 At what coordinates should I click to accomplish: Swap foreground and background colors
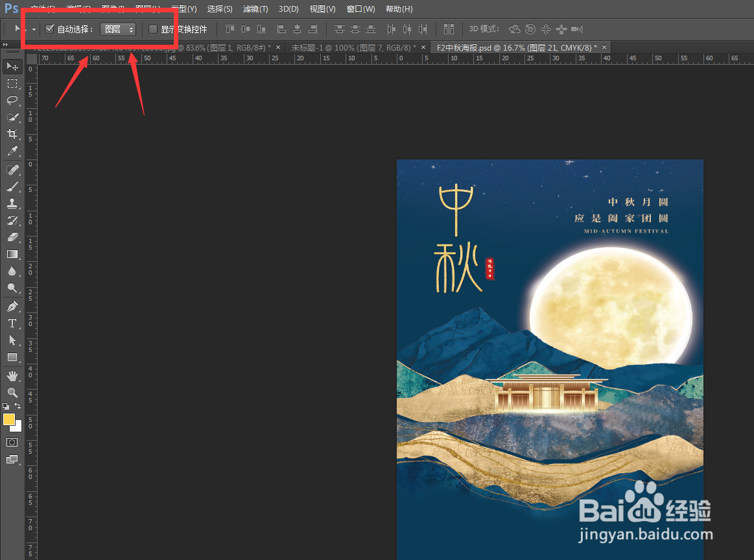18,406
